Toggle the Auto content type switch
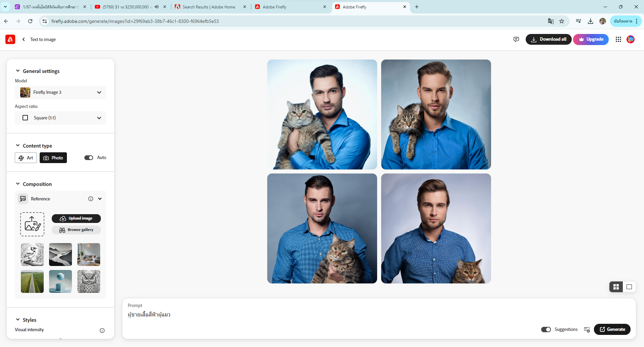Image resolution: width=644 pixels, height=347 pixels. (89, 158)
